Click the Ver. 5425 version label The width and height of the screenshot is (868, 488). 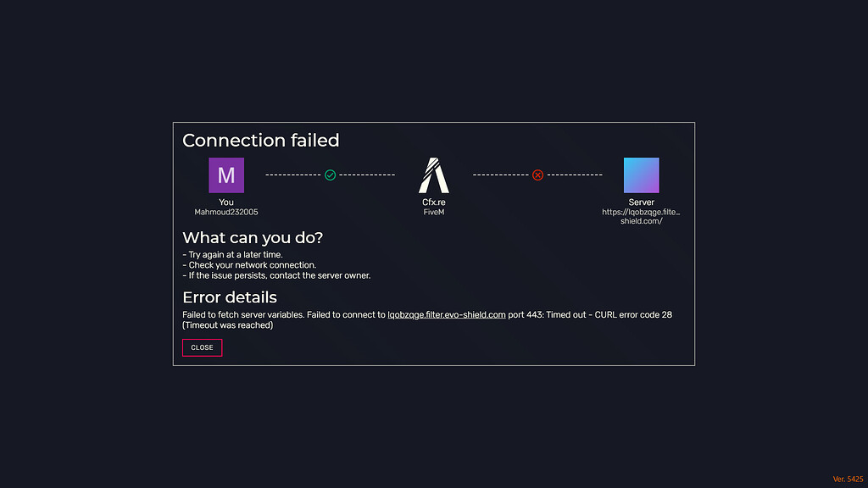(x=848, y=480)
